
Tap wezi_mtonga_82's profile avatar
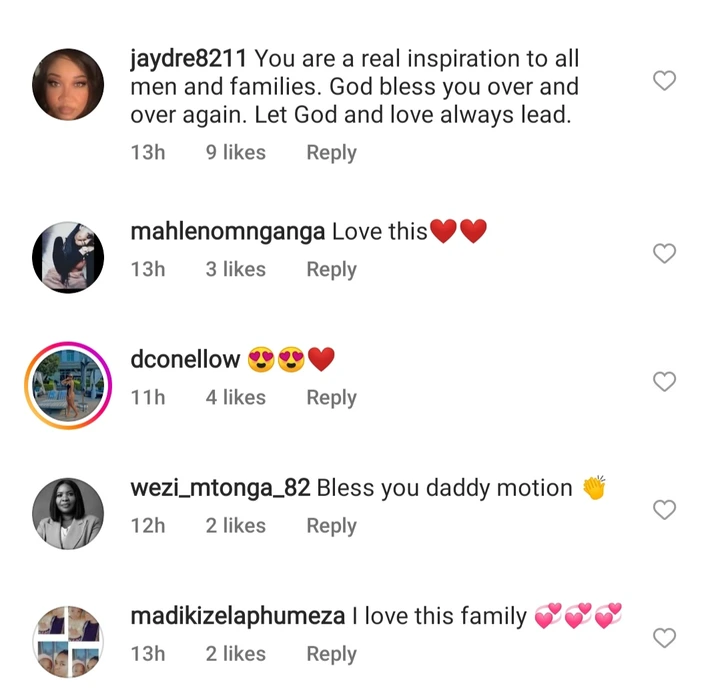(70, 511)
